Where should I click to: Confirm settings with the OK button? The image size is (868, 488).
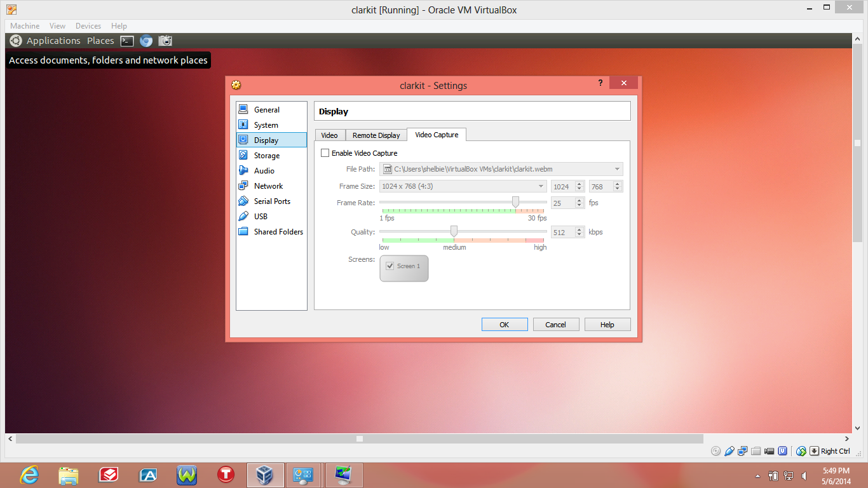coord(505,325)
